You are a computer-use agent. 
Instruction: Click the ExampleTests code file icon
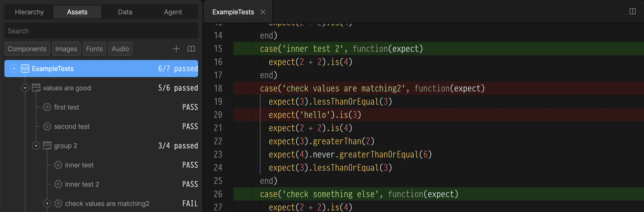click(25, 69)
